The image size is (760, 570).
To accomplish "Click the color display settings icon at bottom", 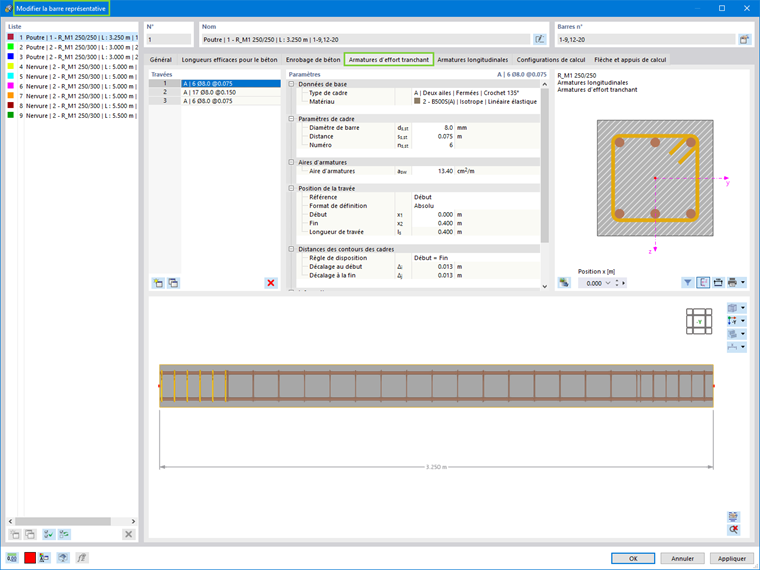I will pos(45,558).
